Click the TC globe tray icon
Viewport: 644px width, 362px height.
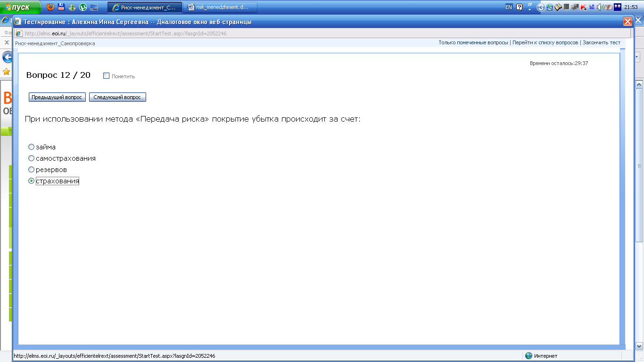[x=550, y=7]
